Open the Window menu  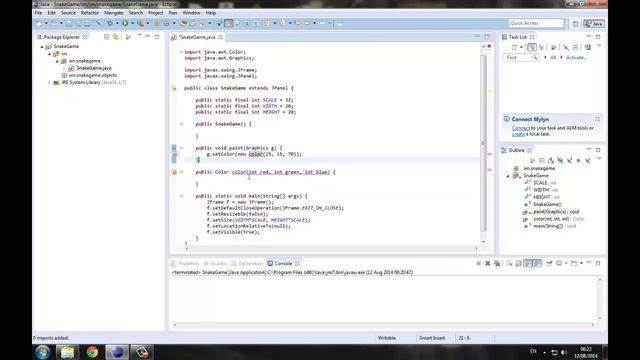coord(191,13)
